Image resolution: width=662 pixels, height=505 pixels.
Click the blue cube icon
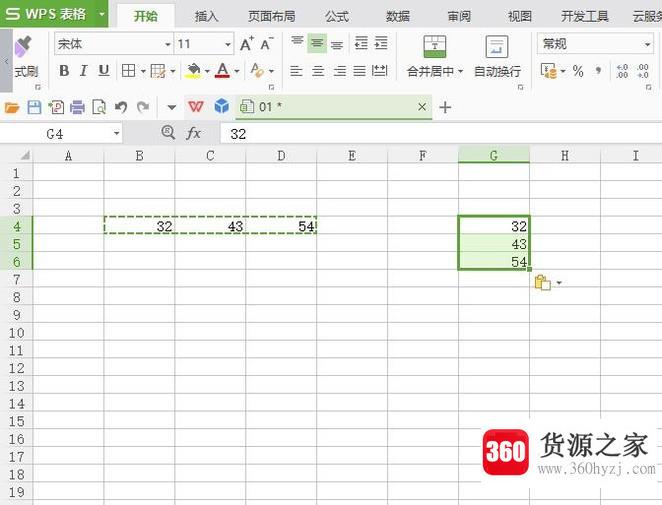(222, 106)
